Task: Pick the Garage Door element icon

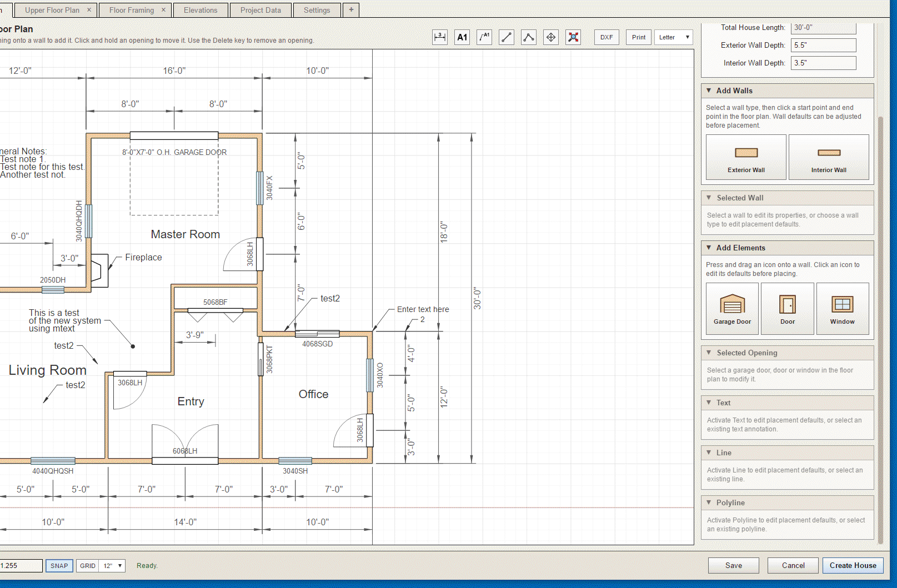Action: pos(732,309)
